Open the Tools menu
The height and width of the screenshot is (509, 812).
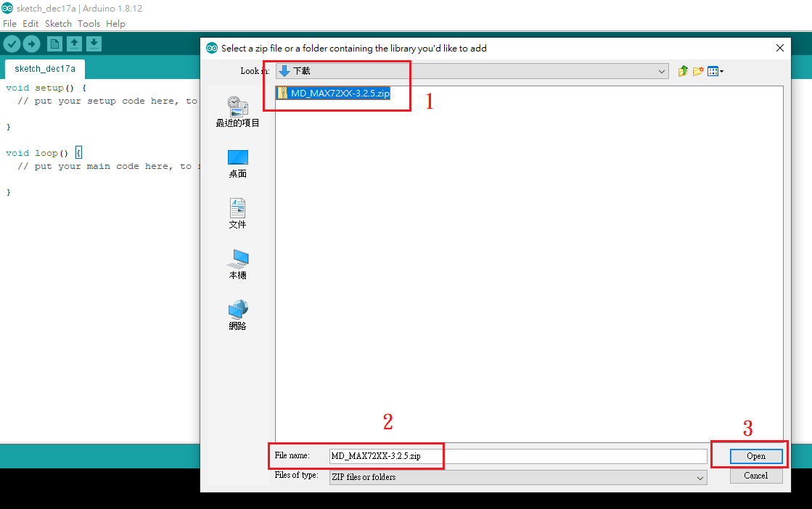click(x=89, y=24)
